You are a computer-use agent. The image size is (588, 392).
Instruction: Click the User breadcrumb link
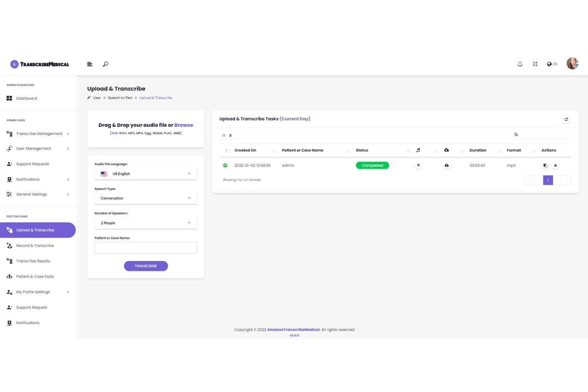[x=97, y=98]
